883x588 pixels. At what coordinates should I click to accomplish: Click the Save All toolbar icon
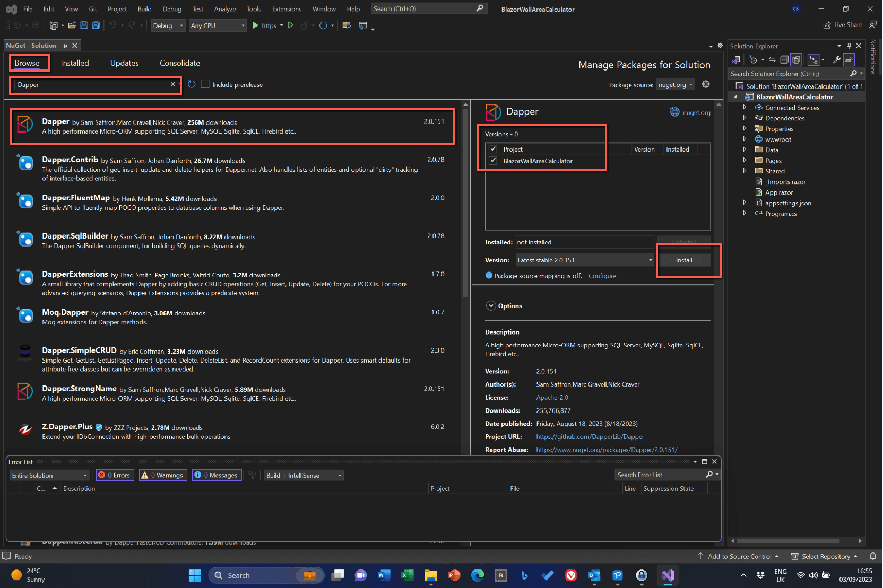[x=96, y=25]
